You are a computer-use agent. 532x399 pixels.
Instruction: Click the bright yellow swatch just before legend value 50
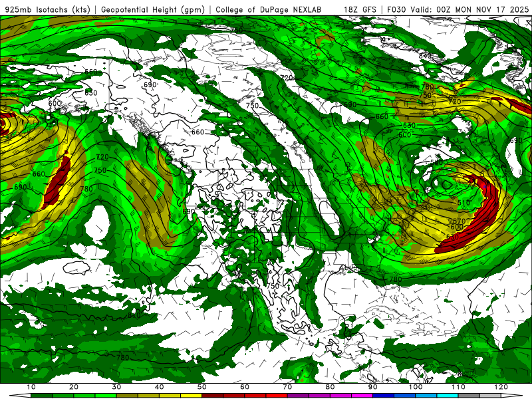tap(191, 396)
